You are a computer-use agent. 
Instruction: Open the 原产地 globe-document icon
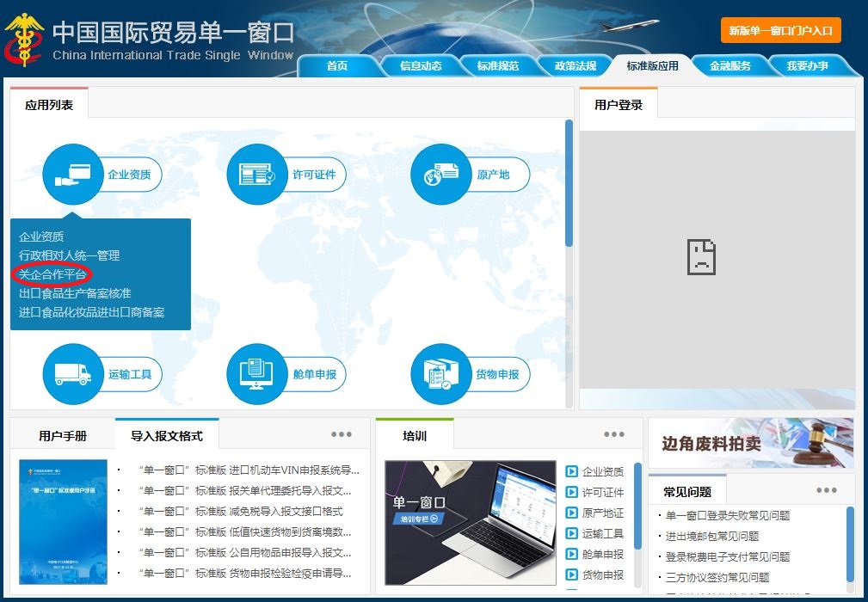(441, 175)
